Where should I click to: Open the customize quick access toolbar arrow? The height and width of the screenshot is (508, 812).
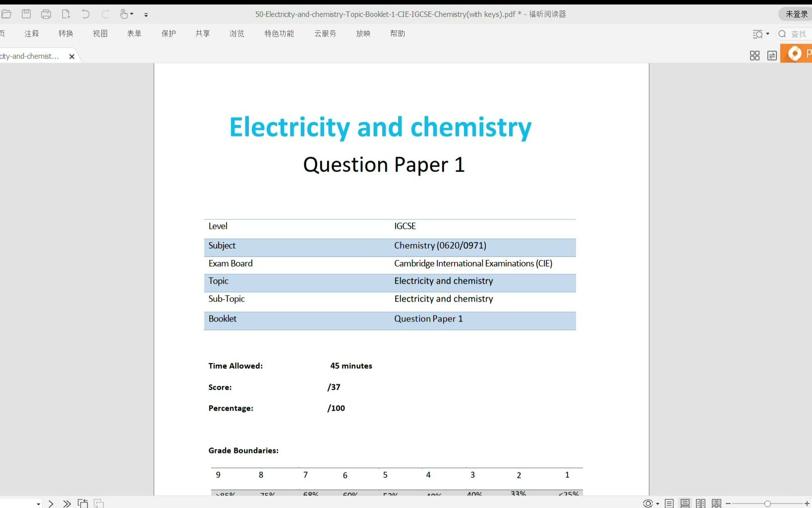(146, 15)
